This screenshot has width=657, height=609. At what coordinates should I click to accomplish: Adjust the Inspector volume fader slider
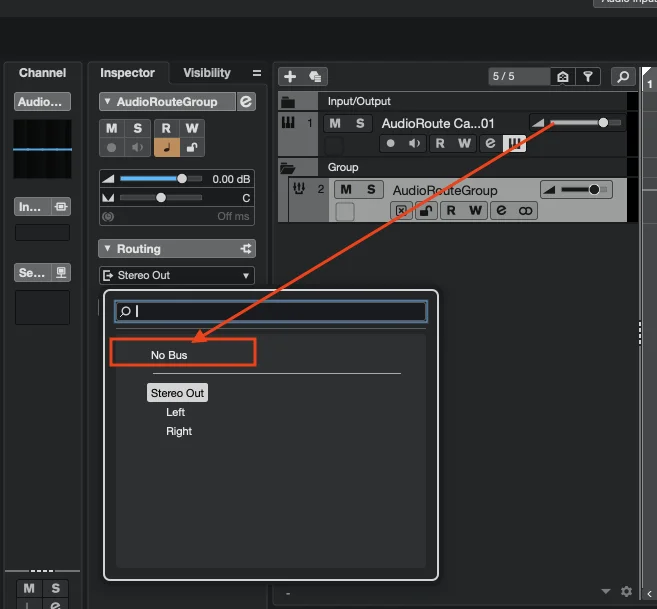[161, 179]
